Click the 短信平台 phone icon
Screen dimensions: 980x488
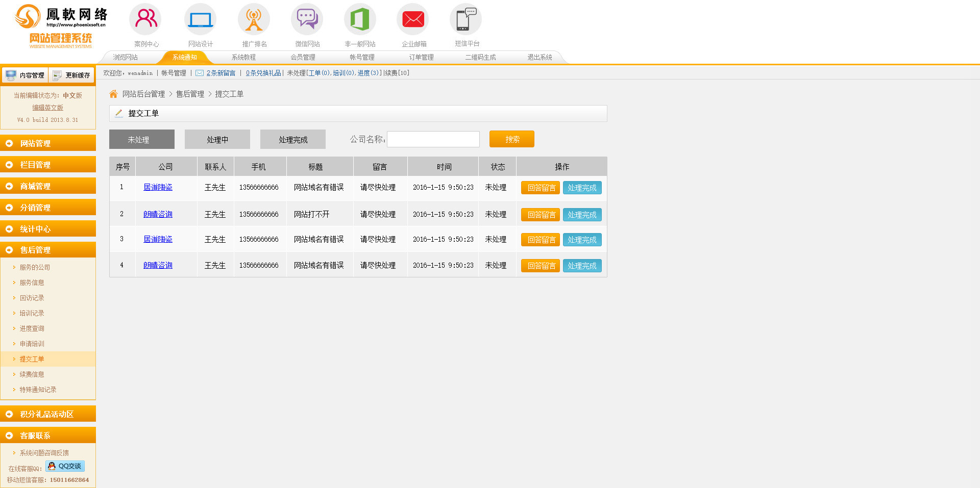pos(466,19)
